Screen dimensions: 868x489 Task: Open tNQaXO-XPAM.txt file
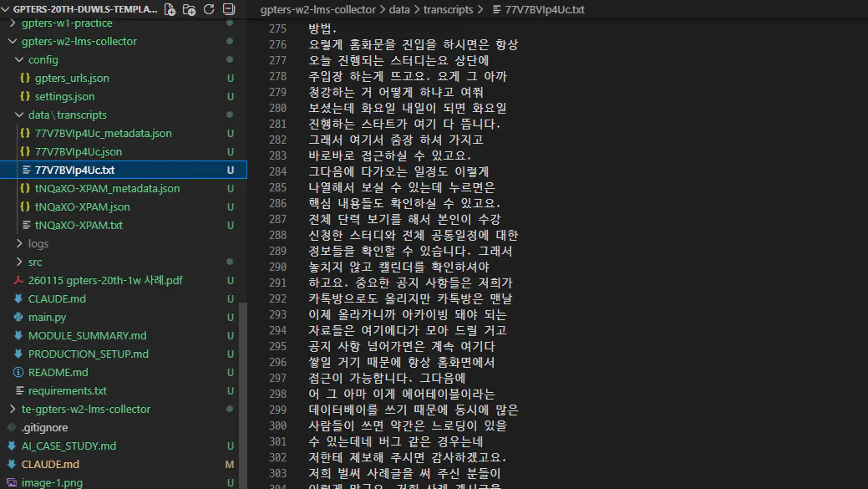(79, 226)
